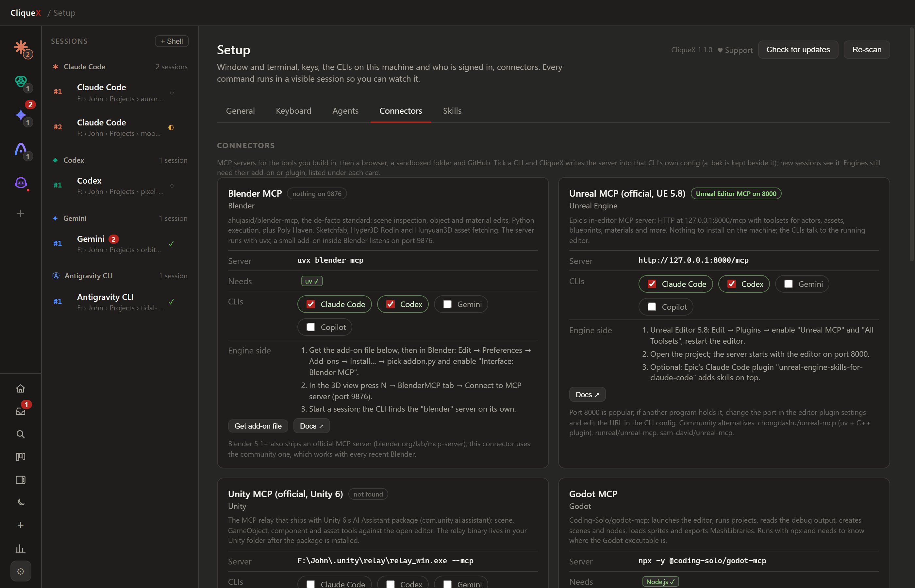This screenshot has width=915, height=588.
Task: Click the 'Node.js ✓' needs badge
Action: pos(660,581)
